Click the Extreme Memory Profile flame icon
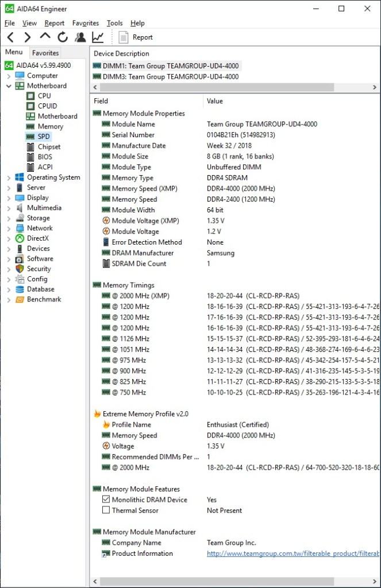Viewport: 381px width, 588px height. [x=97, y=413]
